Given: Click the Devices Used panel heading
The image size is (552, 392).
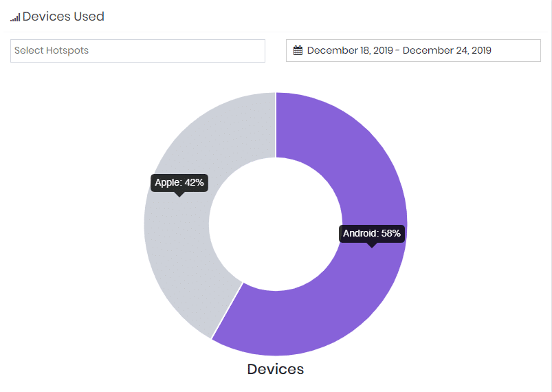Looking at the screenshot, I should point(63,17).
